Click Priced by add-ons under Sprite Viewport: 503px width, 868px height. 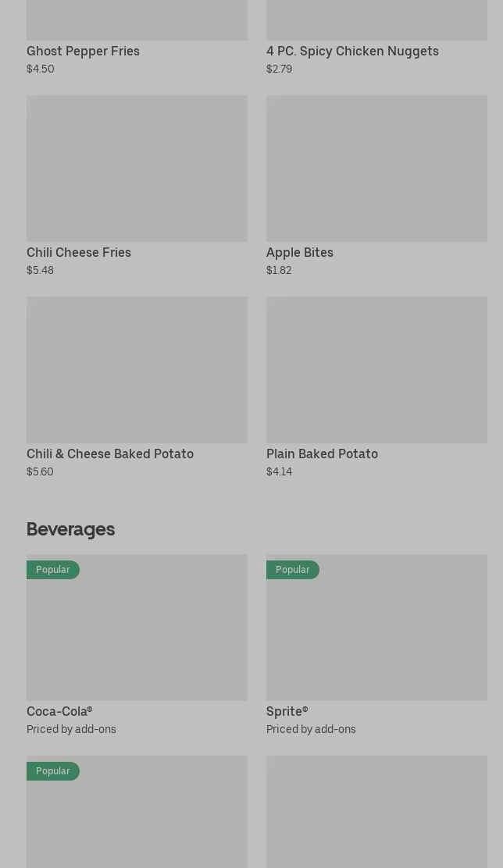311,729
